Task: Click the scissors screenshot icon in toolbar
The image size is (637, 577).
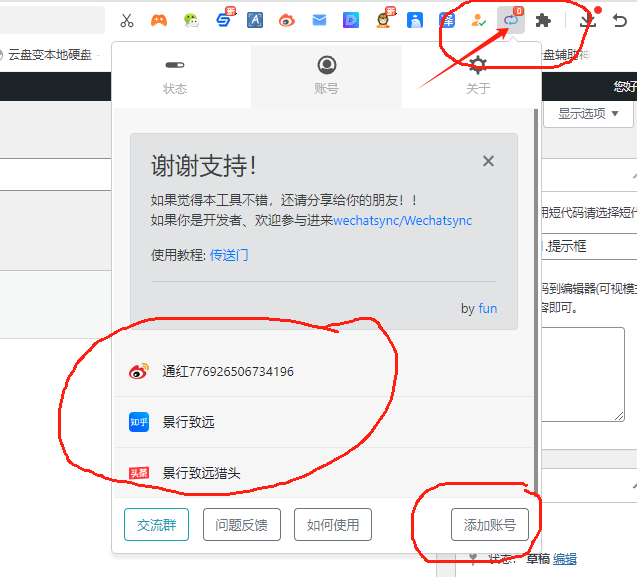Action: coord(127,20)
